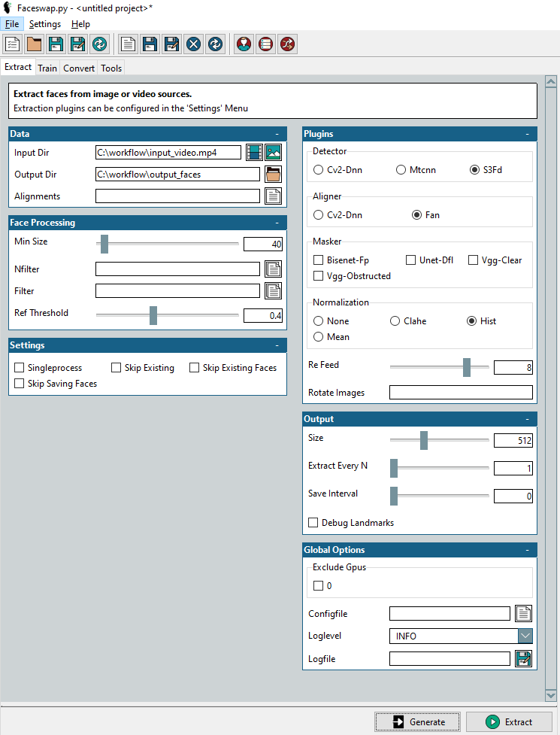560x735 pixels.
Task: Collapse the Data section
Action: click(277, 134)
